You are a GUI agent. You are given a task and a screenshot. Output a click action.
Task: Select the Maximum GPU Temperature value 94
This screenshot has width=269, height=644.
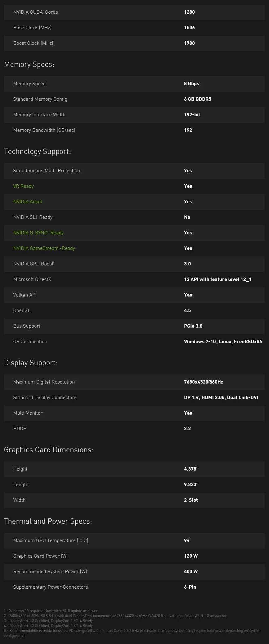click(x=187, y=540)
